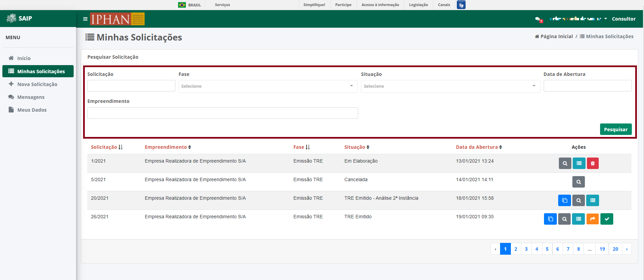Open the Situação dropdown selector

pyautogui.click(x=450, y=86)
